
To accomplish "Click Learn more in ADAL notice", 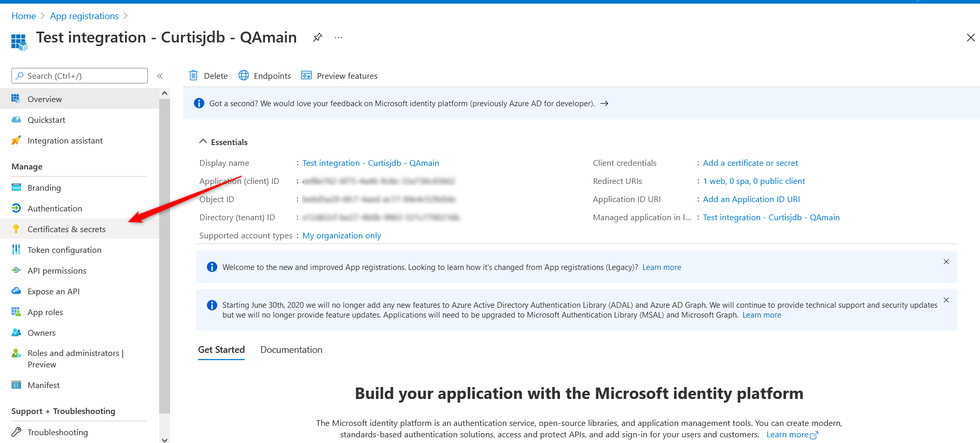I will [x=762, y=315].
